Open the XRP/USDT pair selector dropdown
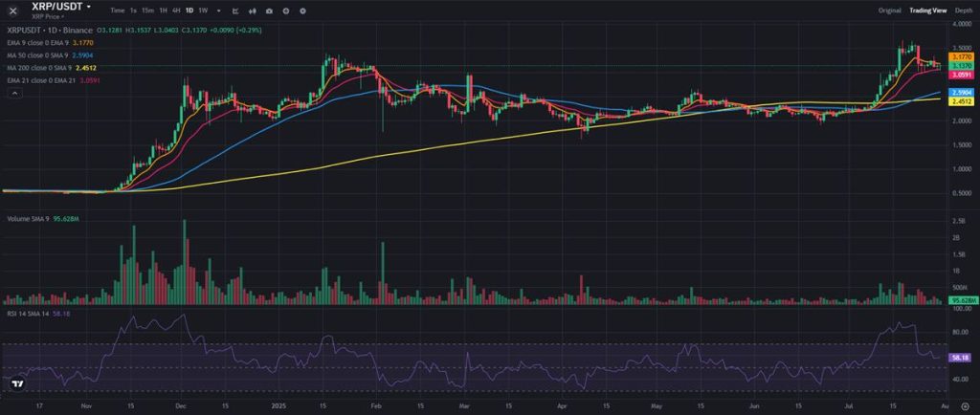The width and height of the screenshot is (980, 415). coord(62,6)
